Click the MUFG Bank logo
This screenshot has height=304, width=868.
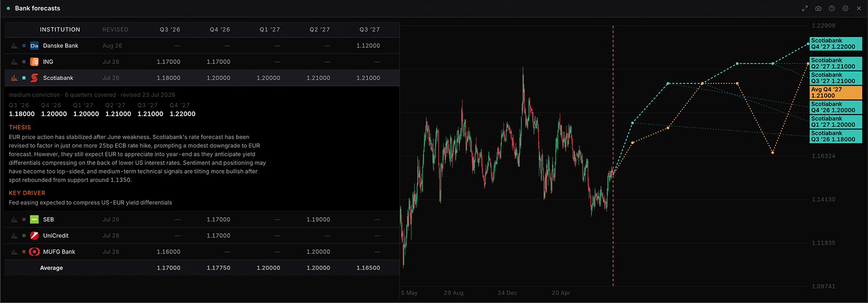coord(34,252)
